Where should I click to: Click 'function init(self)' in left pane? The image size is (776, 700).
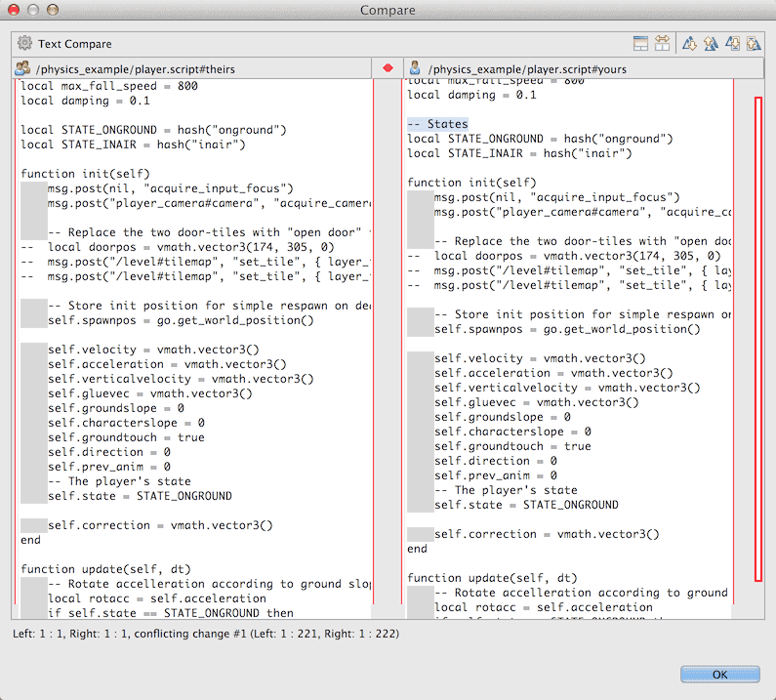point(85,174)
